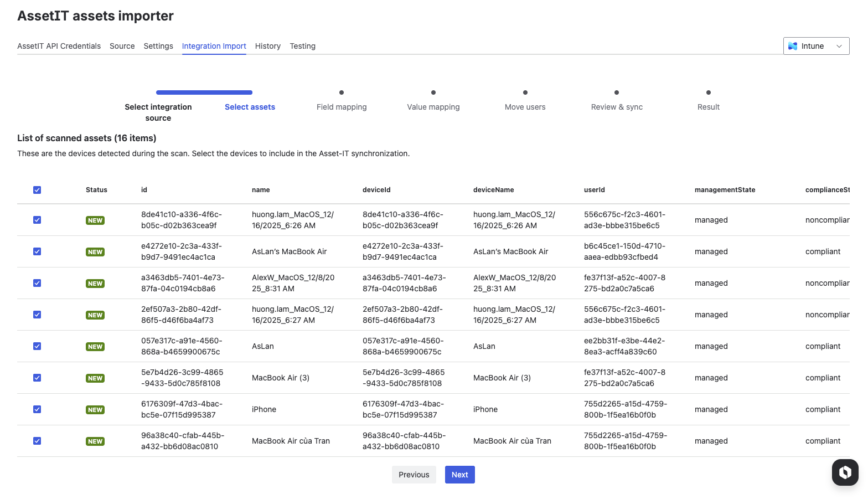Open the Settings tab
The height and width of the screenshot is (499, 868).
pyautogui.click(x=158, y=47)
